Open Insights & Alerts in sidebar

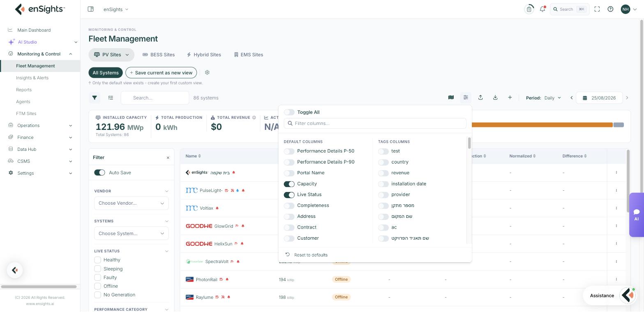click(x=32, y=78)
